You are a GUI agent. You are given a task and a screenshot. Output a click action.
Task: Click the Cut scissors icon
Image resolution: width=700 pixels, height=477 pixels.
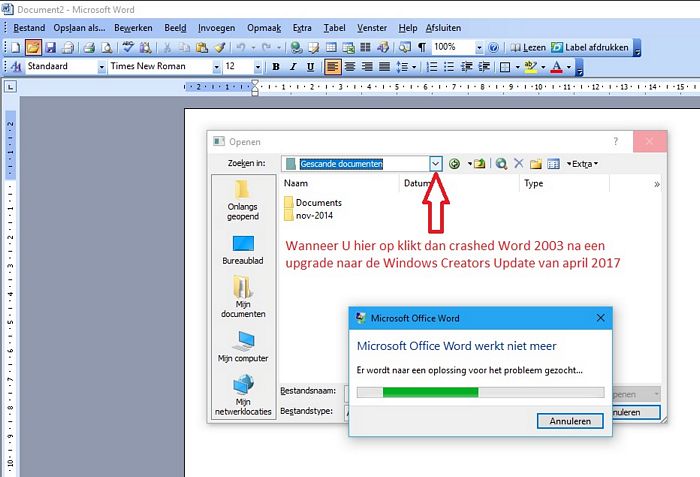pos(167,47)
